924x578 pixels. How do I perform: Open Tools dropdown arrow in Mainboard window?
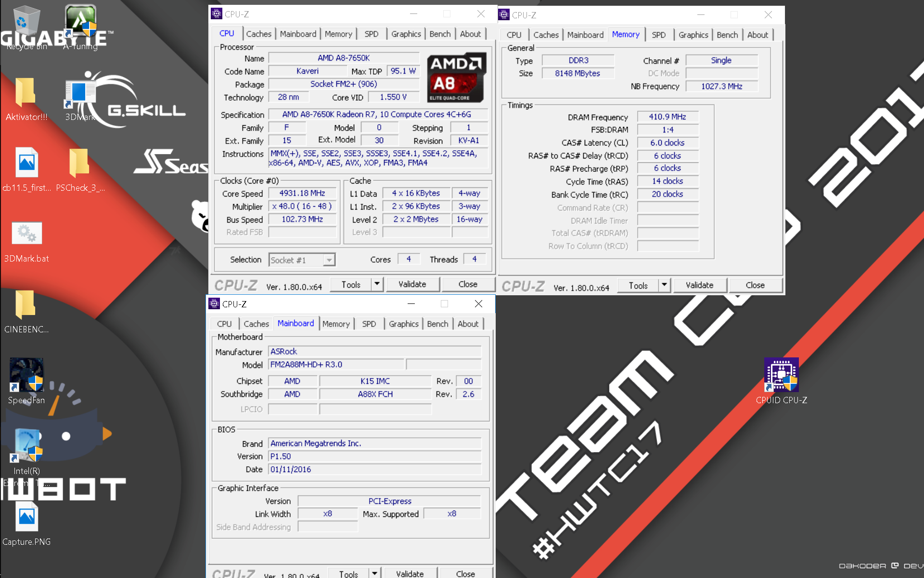[x=375, y=573]
